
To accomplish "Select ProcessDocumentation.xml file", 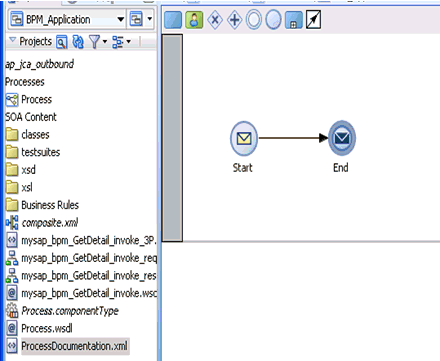I will point(74,346).
